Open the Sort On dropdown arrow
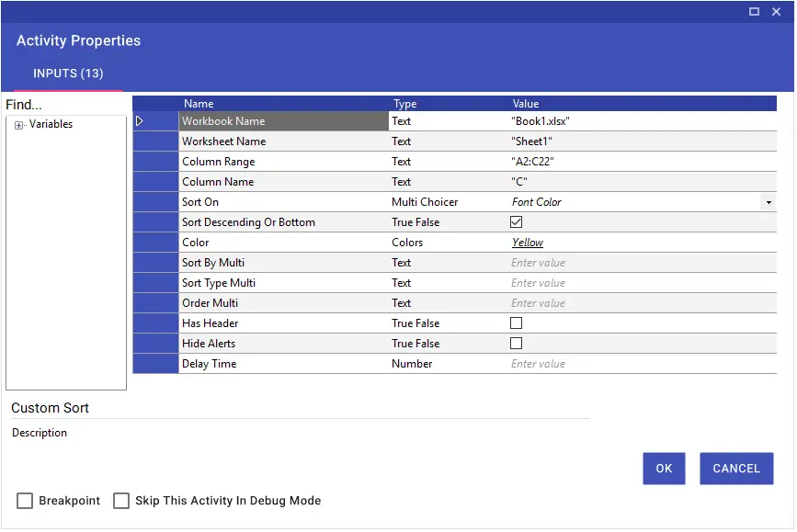Viewport: 797px width, 532px height. coord(769,202)
